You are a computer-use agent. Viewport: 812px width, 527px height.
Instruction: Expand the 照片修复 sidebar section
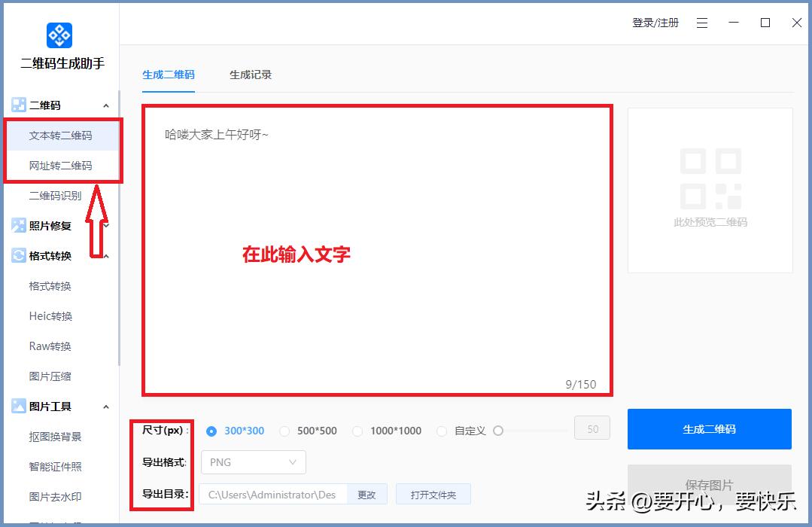point(106,225)
